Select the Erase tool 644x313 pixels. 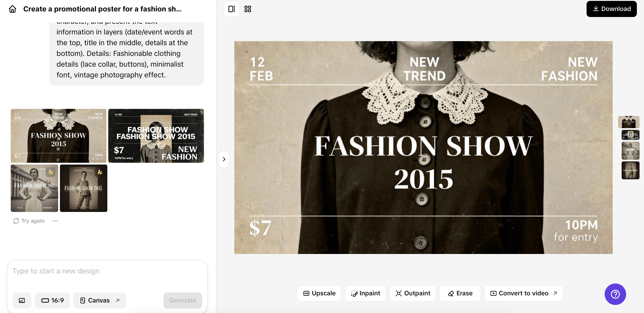coord(460,293)
